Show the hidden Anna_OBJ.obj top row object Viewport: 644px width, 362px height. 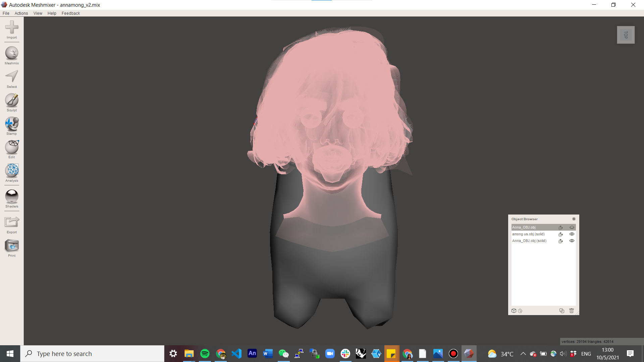[x=572, y=227]
